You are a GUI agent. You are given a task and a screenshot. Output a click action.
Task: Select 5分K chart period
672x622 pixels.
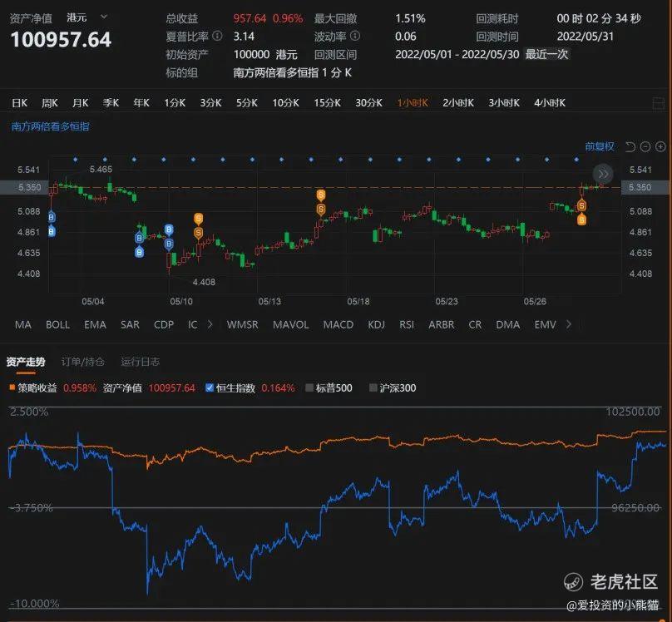[246, 103]
